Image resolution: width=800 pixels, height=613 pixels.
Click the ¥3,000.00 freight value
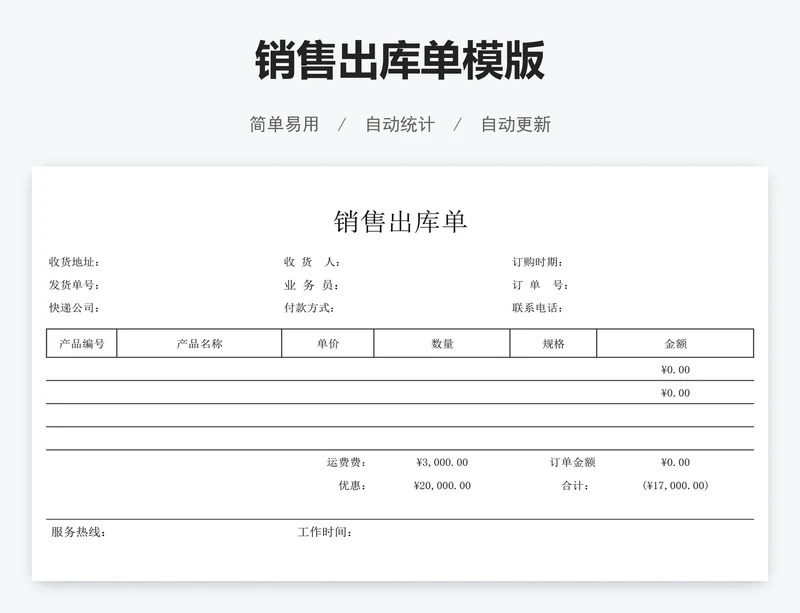pyautogui.click(x=442, y=462)
